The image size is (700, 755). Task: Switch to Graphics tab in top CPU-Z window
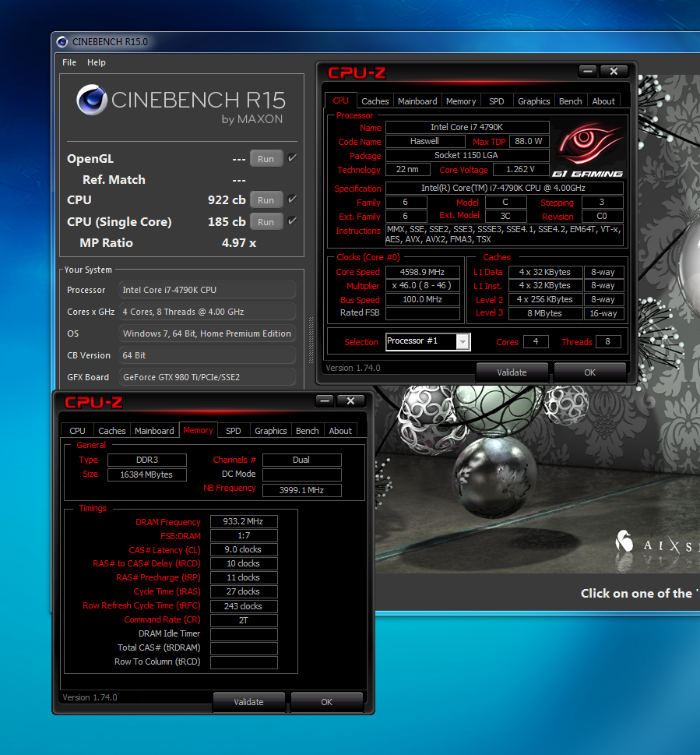point(533,101)
